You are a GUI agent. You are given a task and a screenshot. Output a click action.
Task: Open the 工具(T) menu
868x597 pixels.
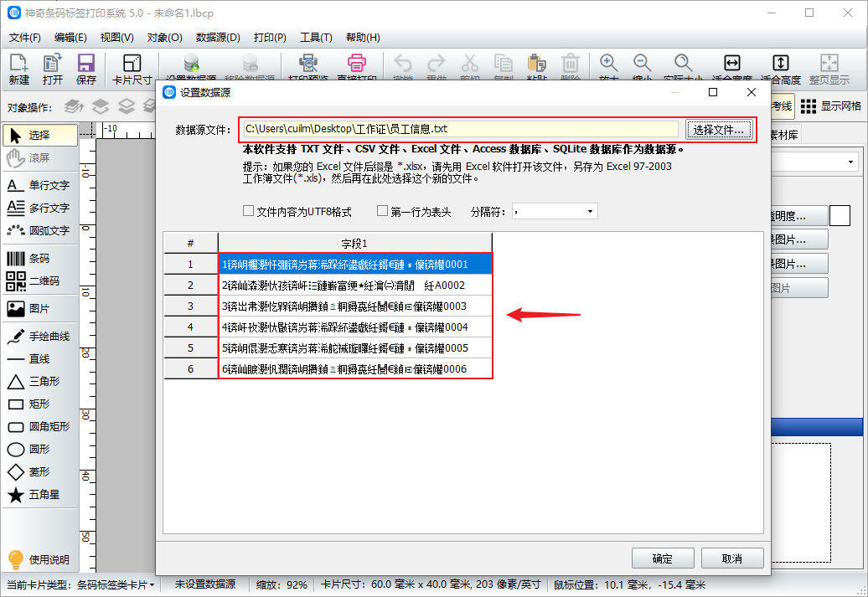[x=316, y=38]
